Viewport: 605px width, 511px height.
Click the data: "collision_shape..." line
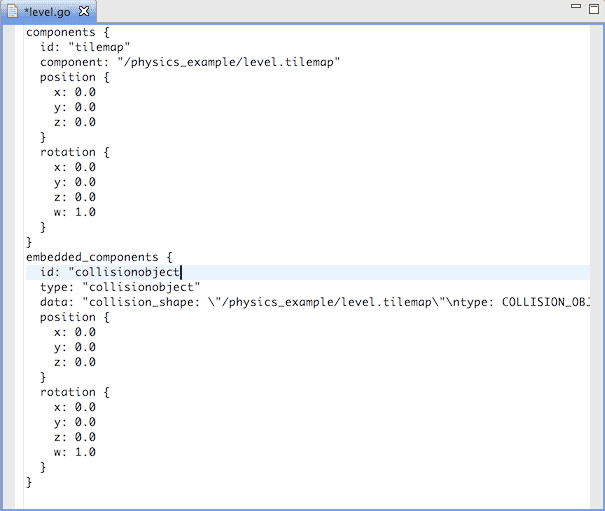(300, 302)
